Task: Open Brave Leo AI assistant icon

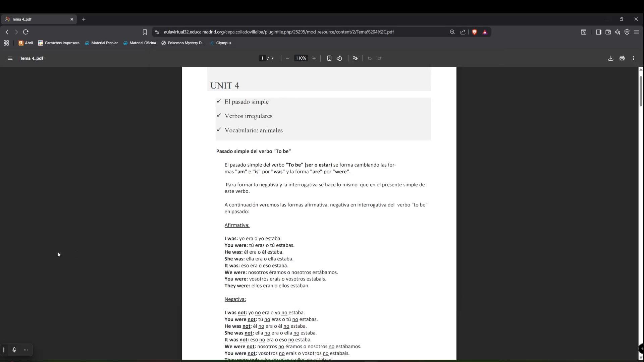Action: [x=618, y=32]
